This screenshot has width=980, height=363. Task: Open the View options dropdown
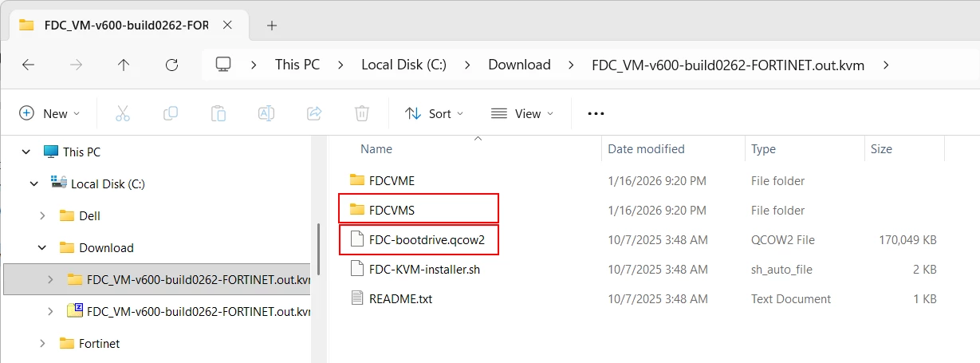click(x=522, y=113)
